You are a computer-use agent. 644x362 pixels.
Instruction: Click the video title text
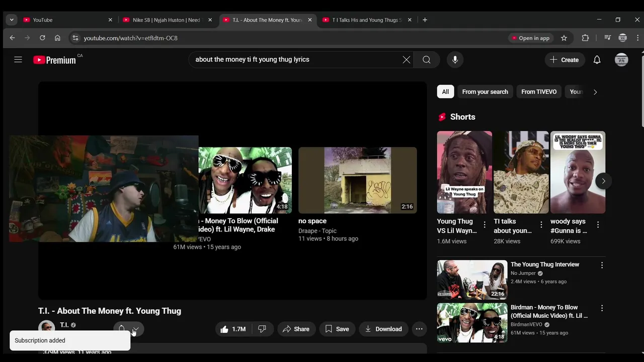tap(110, 311)
